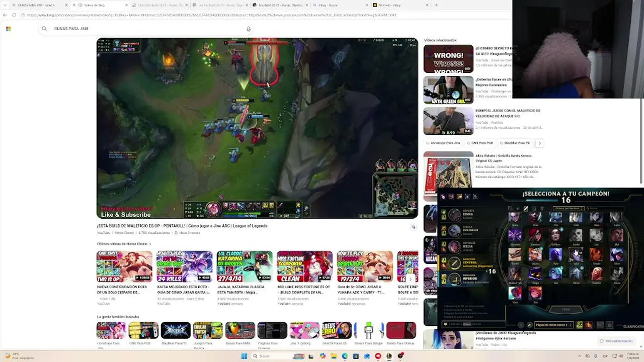Open the Windows Start menu
This screenshot has height=362, width=644.
click(x=244, y=356)
